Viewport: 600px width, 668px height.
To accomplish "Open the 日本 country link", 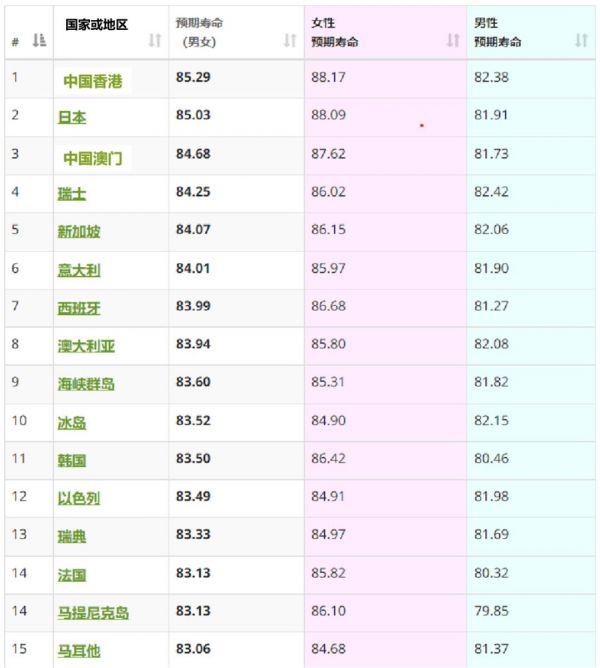I will tap(72, 117).
